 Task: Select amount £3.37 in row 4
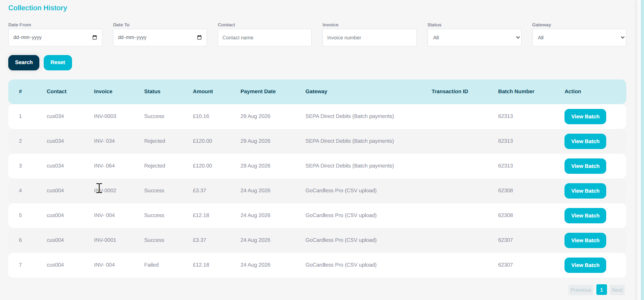[199, 190]
